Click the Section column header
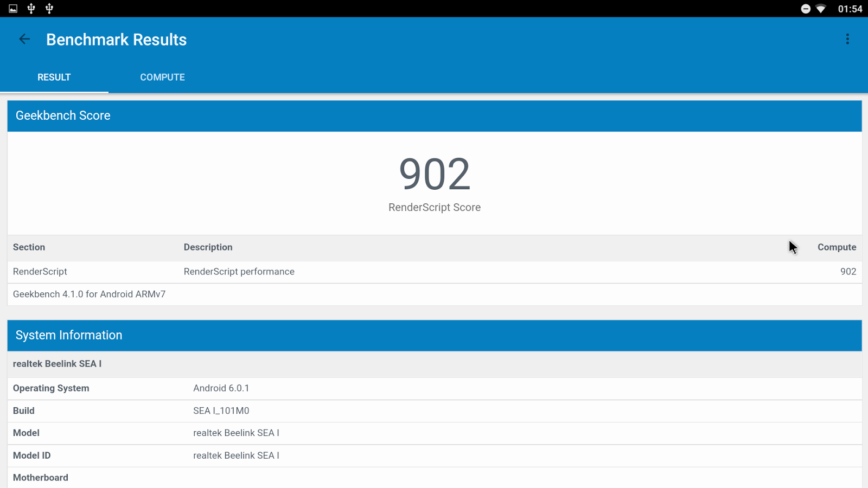868x488 pixels. click(x=29, y=247)
